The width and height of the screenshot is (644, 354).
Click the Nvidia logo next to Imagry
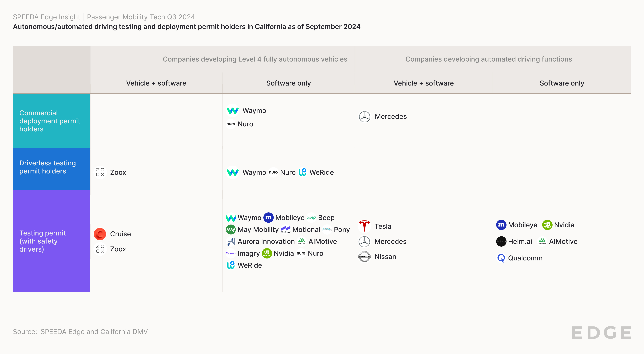(x=267, y=254)
